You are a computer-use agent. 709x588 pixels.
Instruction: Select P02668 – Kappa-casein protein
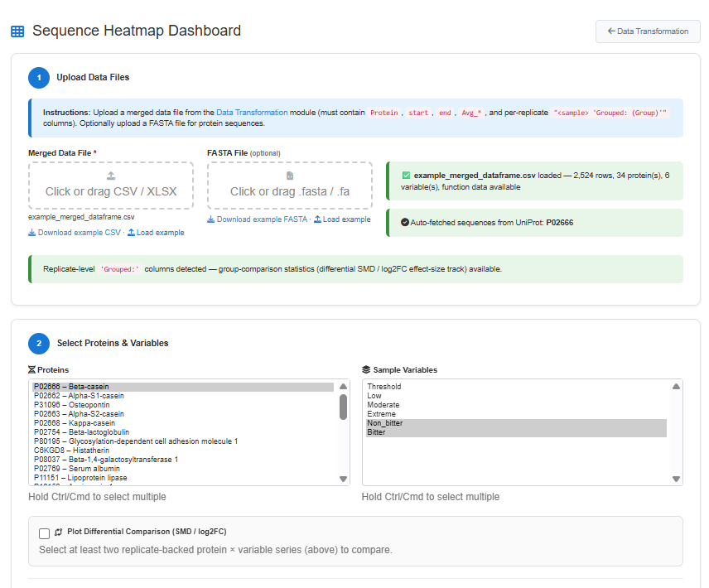point(183,423)
